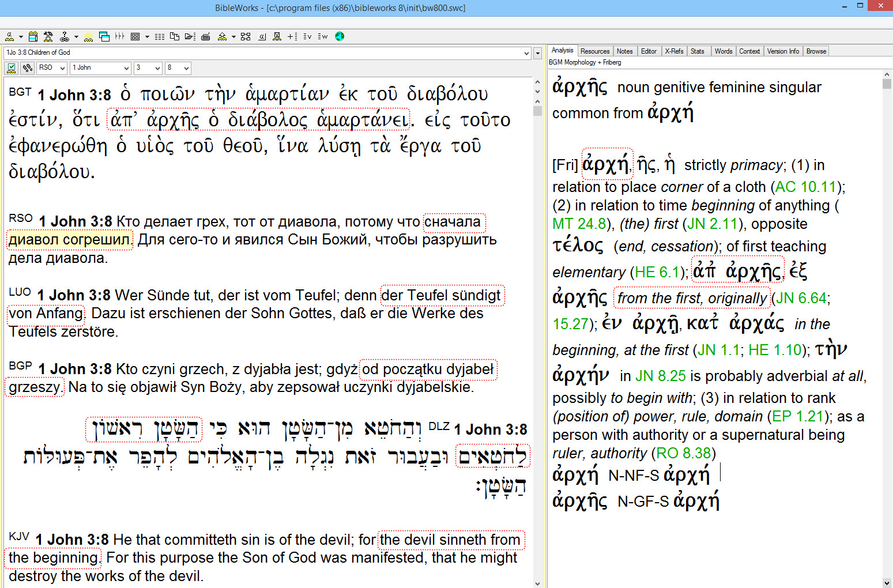Follow the HE 1.10 reference link
The height and width of the screenshot is (588, 893).
tap(775, 350)
